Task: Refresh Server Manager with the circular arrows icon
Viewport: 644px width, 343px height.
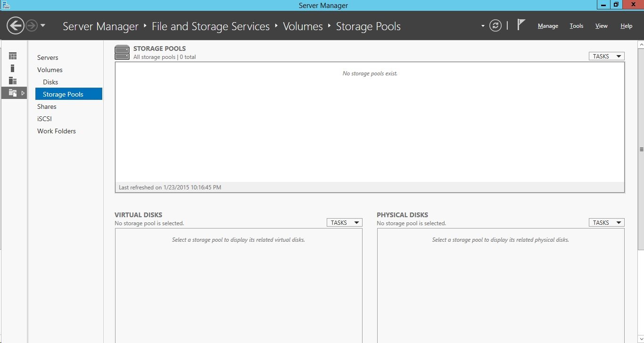Action: click(x=495, y=25)
